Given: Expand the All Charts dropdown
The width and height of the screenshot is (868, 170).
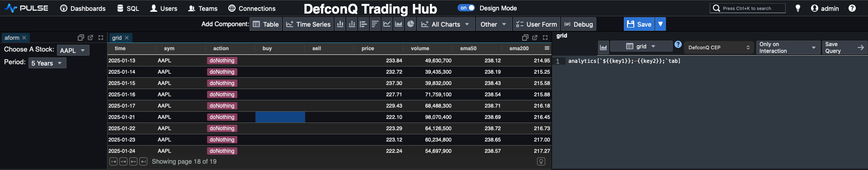Looking at the screenshot, I should [x=445, y=24].
